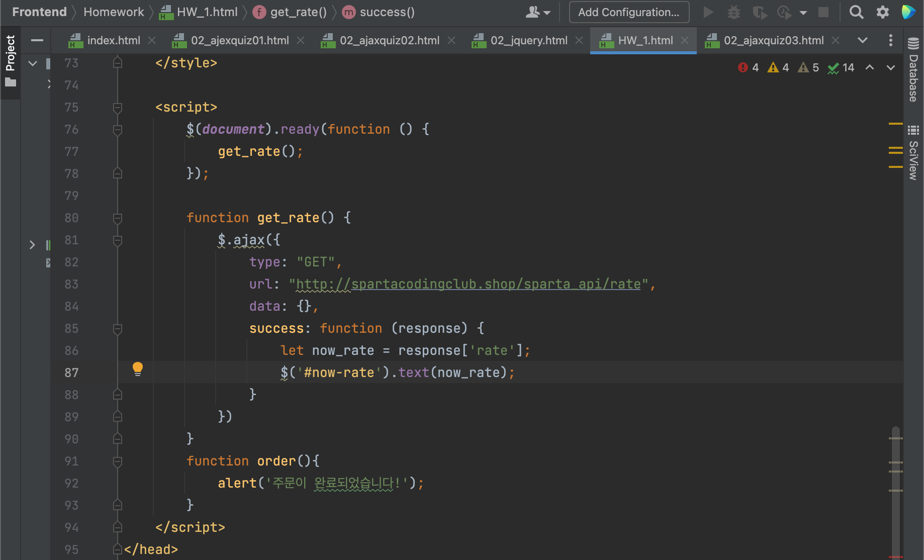Collapse the Project tree root node
The height and width of the screenshot is (560, 924).
pyautogui.click(x=33, y=63)
